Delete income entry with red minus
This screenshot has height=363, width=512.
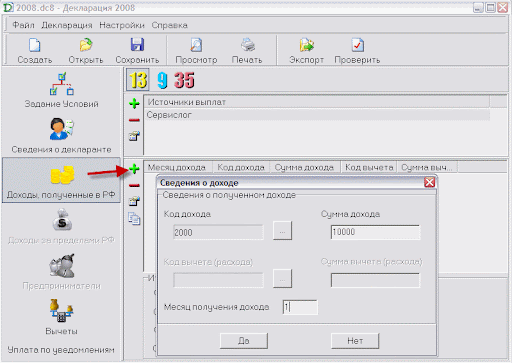[134, 185]
